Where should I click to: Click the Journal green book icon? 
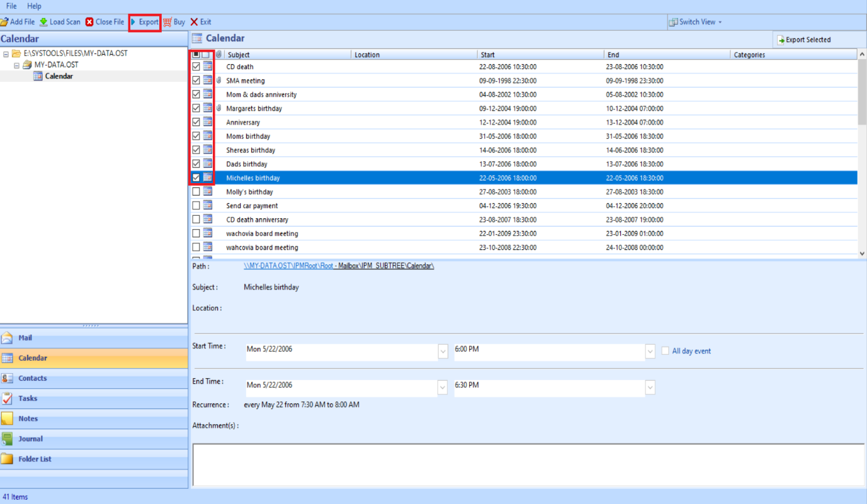click(7, 439)
